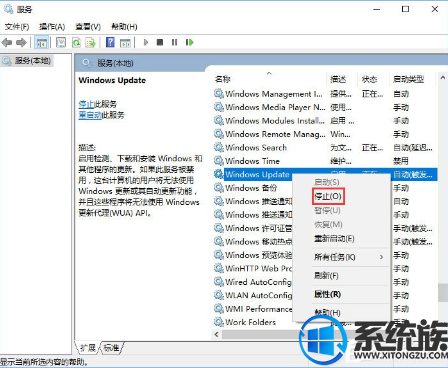Sort by the 状态 column header
448x368 pixels.
[x=369, y=79]
